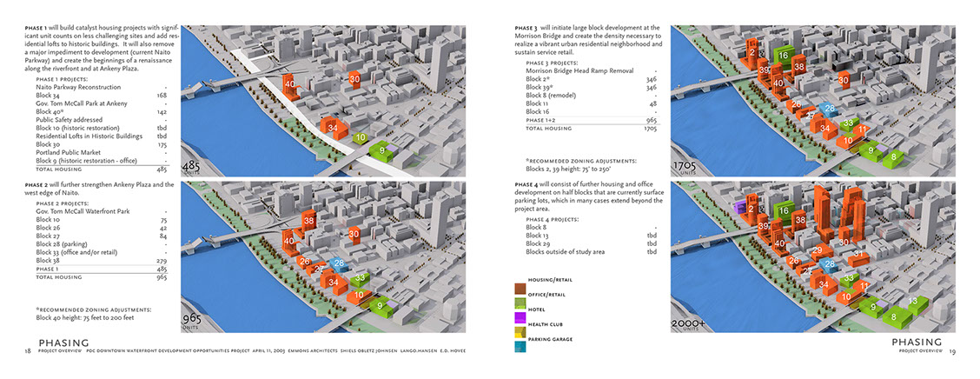The image size is (980, 379).
Task: Select the yellow-olive legend swatch
Action: tap(520, 332)
